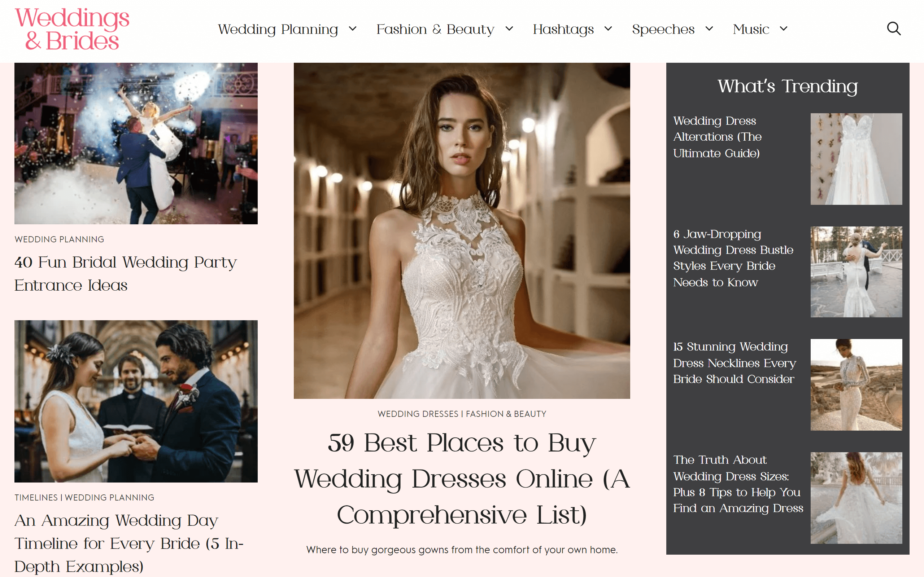Open the Speeches menu item
The width and height of the screenshot is (924, 577).
pos(663,29)
